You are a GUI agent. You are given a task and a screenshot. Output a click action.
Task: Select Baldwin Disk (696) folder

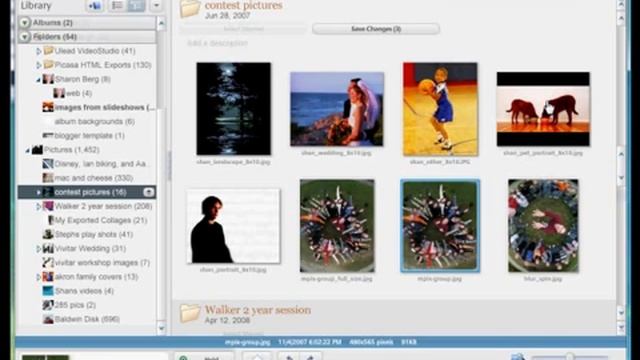81,319
